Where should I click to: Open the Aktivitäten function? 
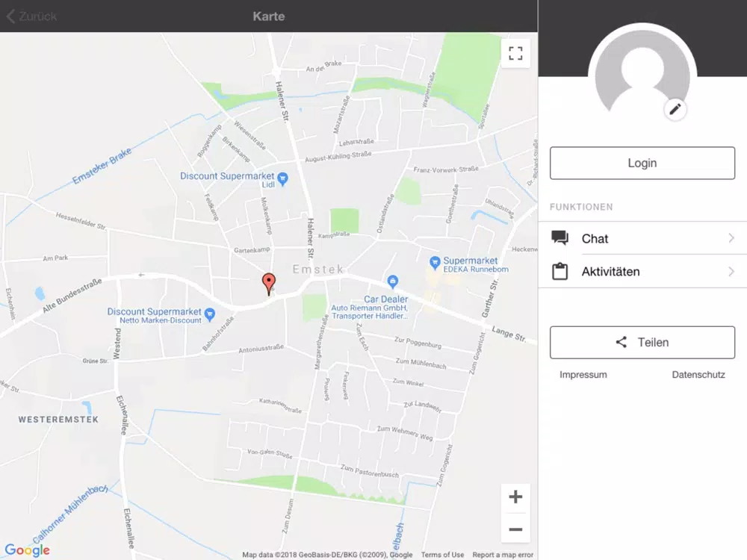point(642,272)
